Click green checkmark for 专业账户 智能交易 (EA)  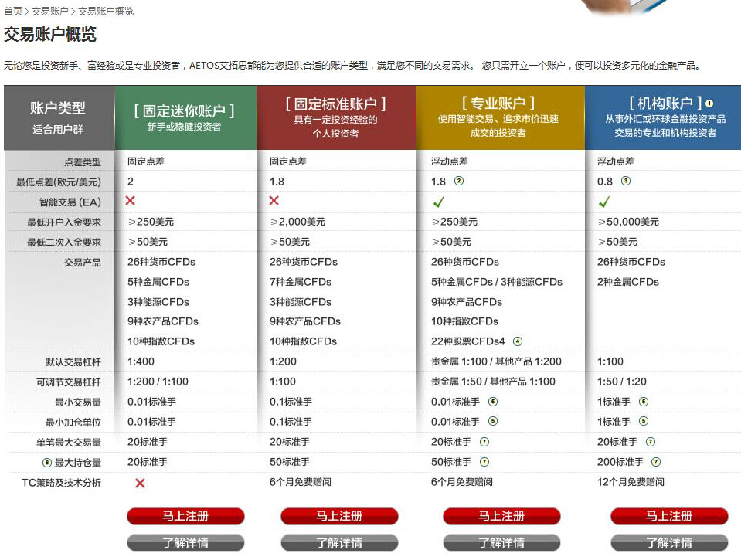point(439,202)
